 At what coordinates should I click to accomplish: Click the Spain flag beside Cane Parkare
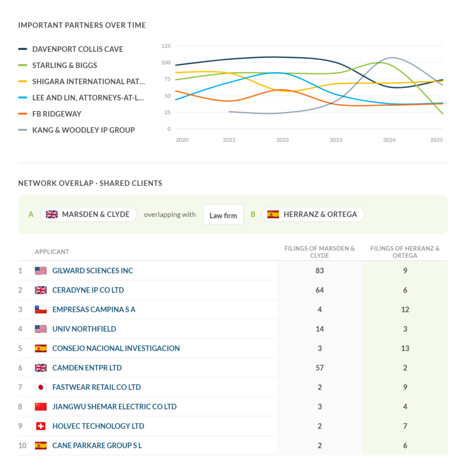point(41,445)
